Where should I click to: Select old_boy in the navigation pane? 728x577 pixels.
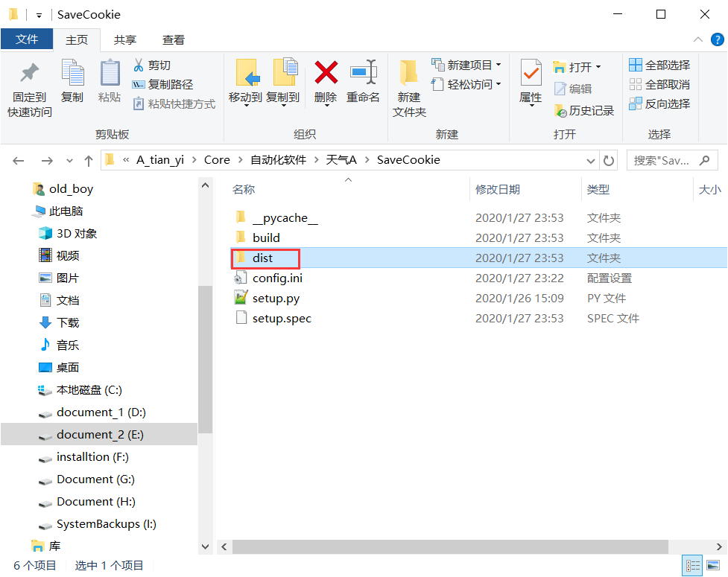click(x=63, y=189)
